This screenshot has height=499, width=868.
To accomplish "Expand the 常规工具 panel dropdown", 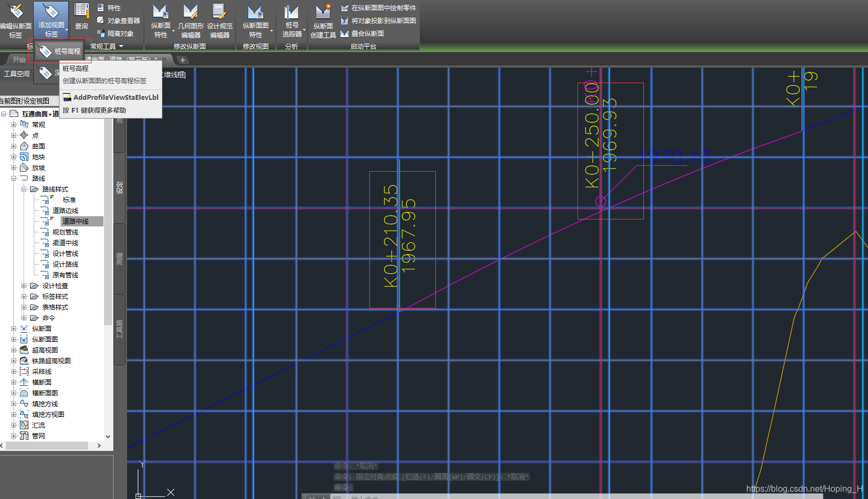I will (x=107, y=46).
